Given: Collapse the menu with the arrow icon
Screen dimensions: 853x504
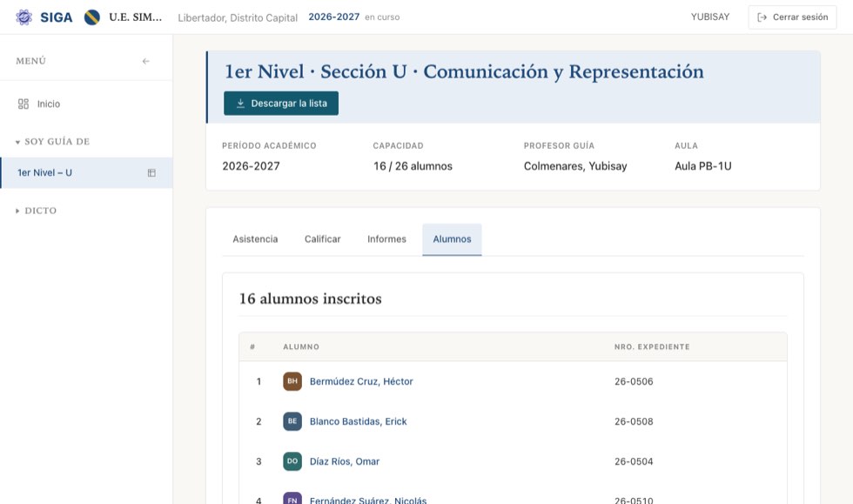Looking at the screenshot, I should click(x=146, y=61).
